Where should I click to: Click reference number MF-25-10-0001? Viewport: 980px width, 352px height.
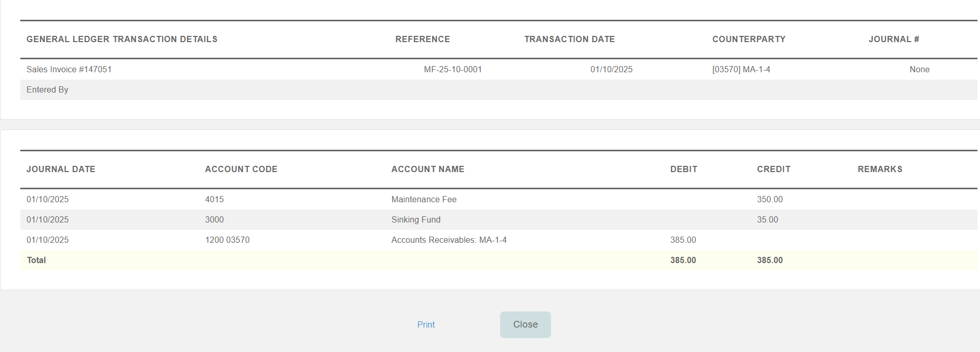452,70
